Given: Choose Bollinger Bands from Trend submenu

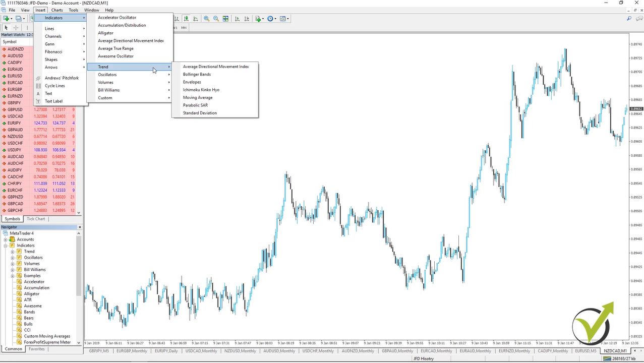Looking at the screenshot, I should coord(197,74).
